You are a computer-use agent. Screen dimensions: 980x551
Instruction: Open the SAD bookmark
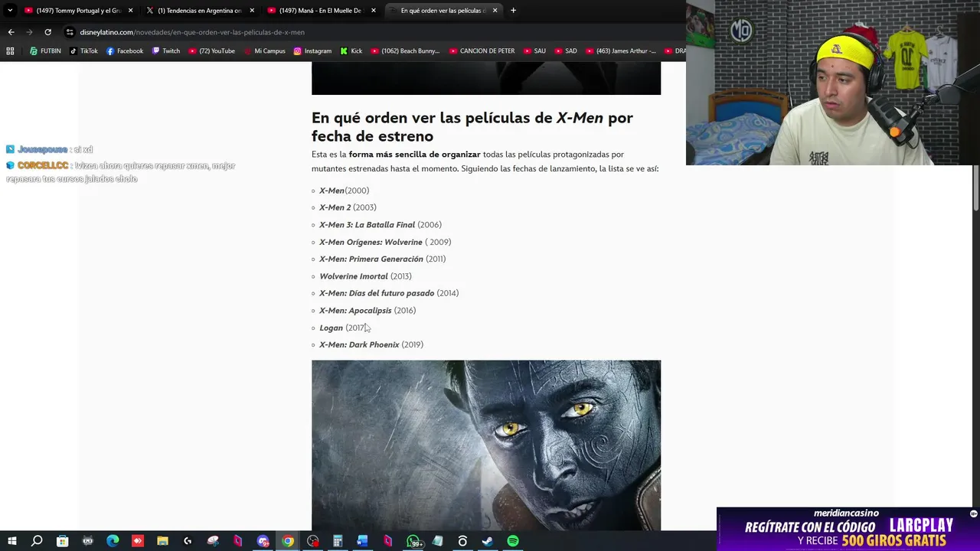tap(565, 51)
